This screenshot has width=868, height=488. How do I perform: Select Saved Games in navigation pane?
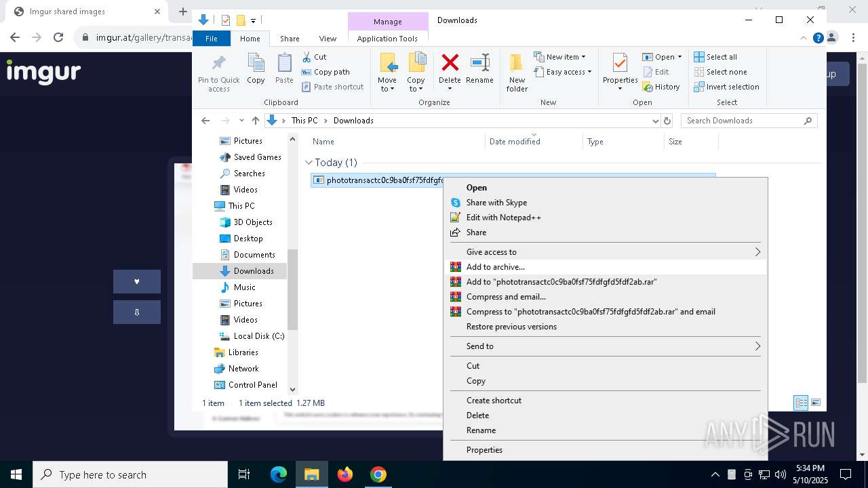click(250, 157)
